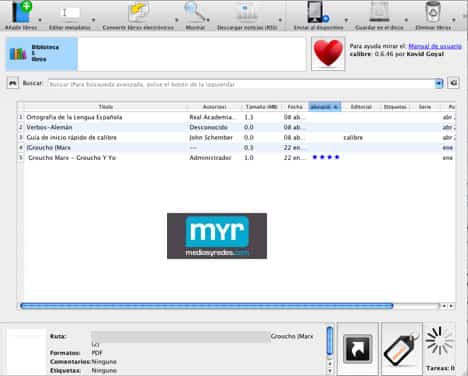Expand the search history dropdown arrow

pos(439,83)
